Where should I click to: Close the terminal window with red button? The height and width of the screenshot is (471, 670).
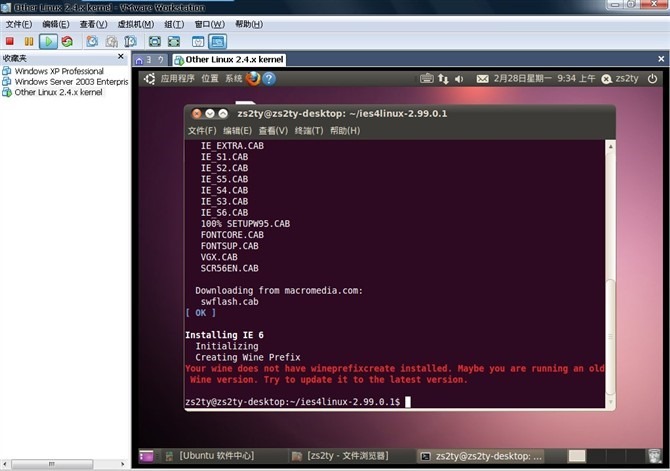[196, 113]
